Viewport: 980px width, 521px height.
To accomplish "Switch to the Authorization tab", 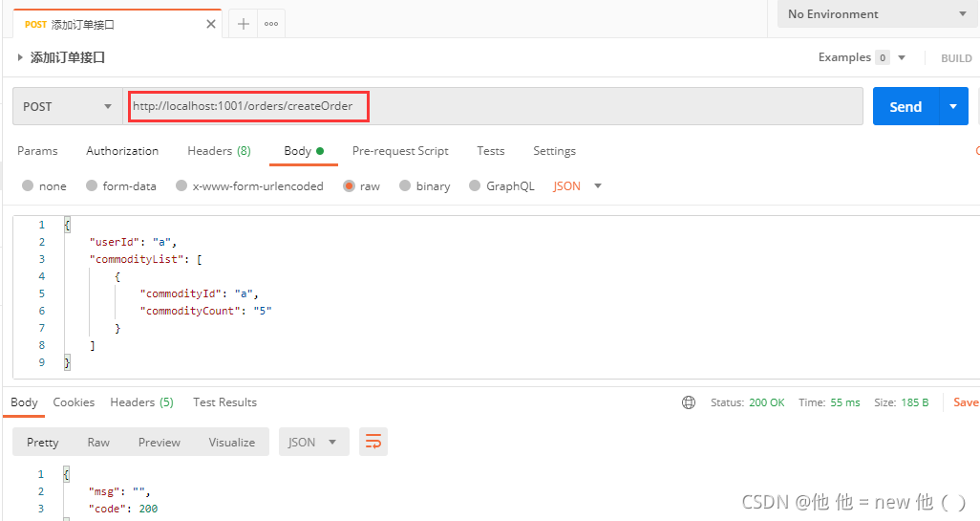I will (x=122, y=151).
